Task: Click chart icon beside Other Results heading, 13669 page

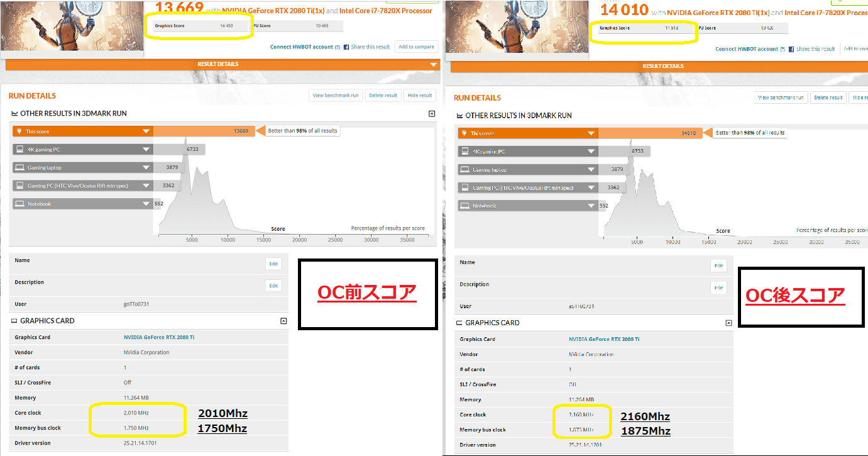Action: [x=14, y=114]
